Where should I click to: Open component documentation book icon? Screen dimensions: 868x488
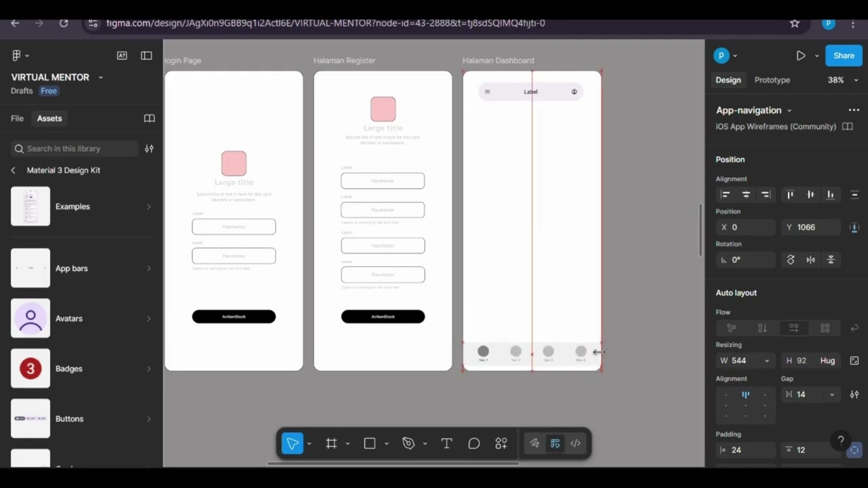point(847,127)
